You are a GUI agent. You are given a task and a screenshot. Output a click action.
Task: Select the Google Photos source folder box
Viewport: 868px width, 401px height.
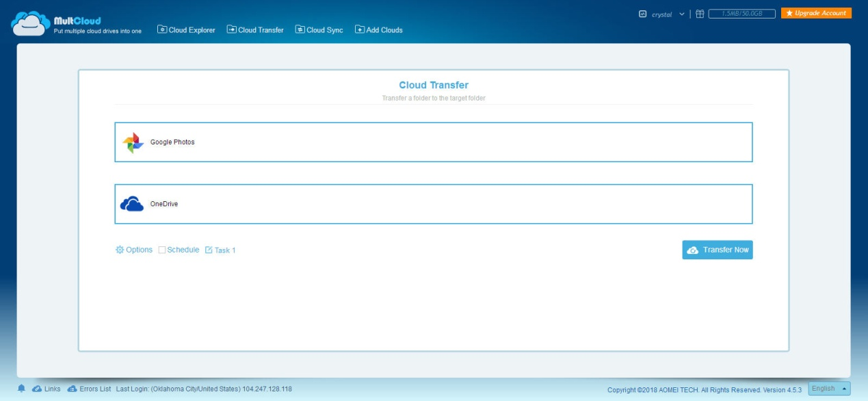point(434,142)
